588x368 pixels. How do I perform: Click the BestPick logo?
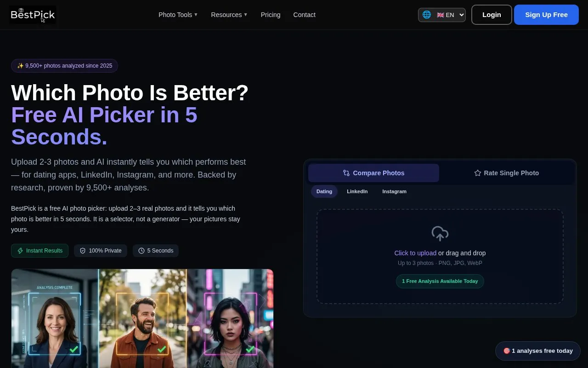click(33, 15)
